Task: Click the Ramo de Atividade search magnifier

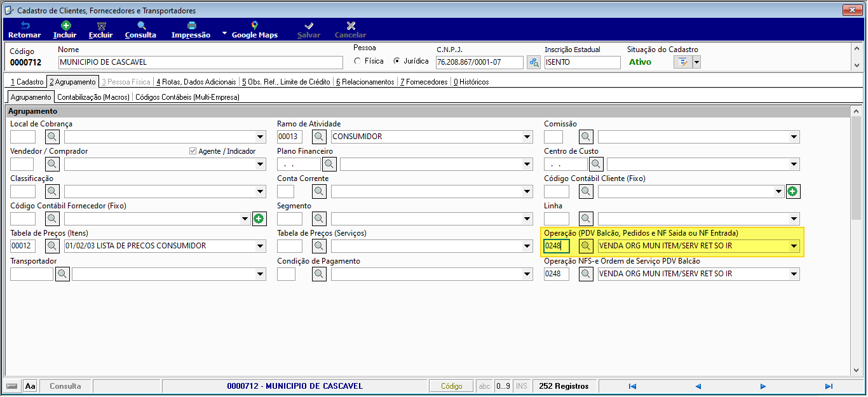Action: (319, 137)
